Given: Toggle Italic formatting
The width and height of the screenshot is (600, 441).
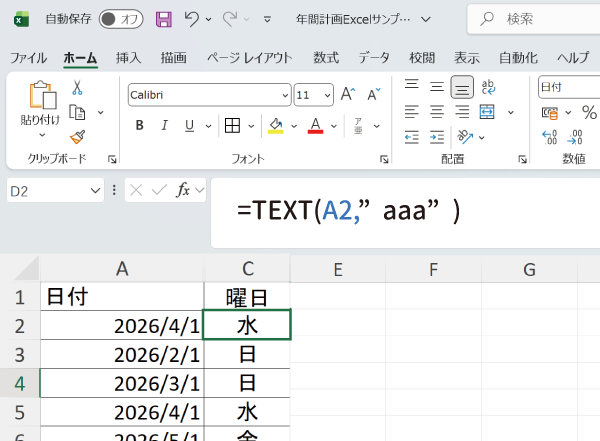Looking at the screenshot, I should point(165,125).
